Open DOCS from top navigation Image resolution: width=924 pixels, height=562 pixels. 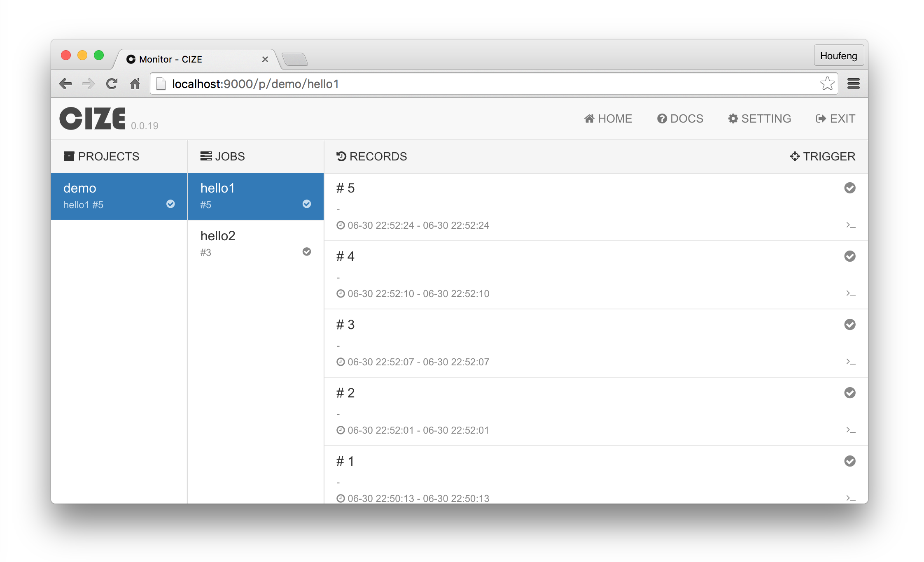pyautogui.click(x=680, y=118)
